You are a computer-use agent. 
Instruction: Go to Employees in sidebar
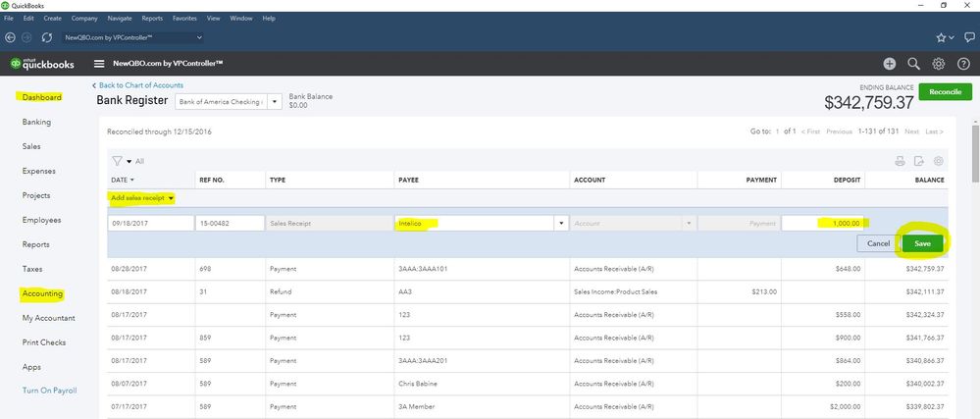tap(41, 220)
